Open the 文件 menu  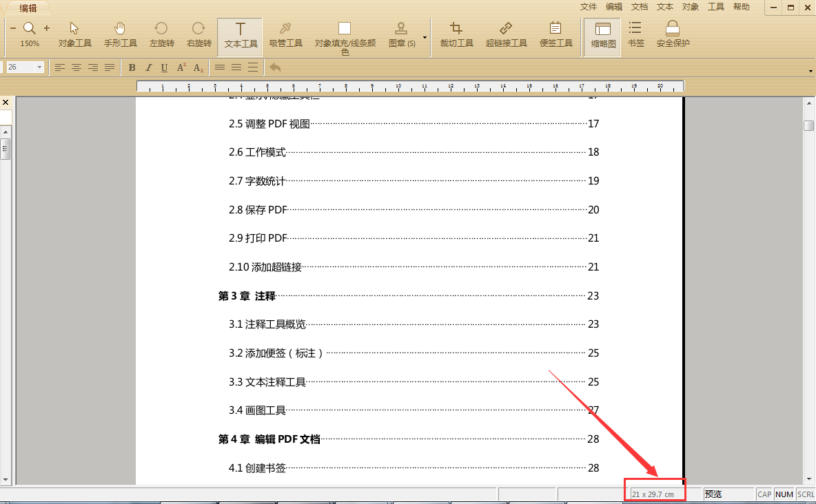(x=588, y=7)
